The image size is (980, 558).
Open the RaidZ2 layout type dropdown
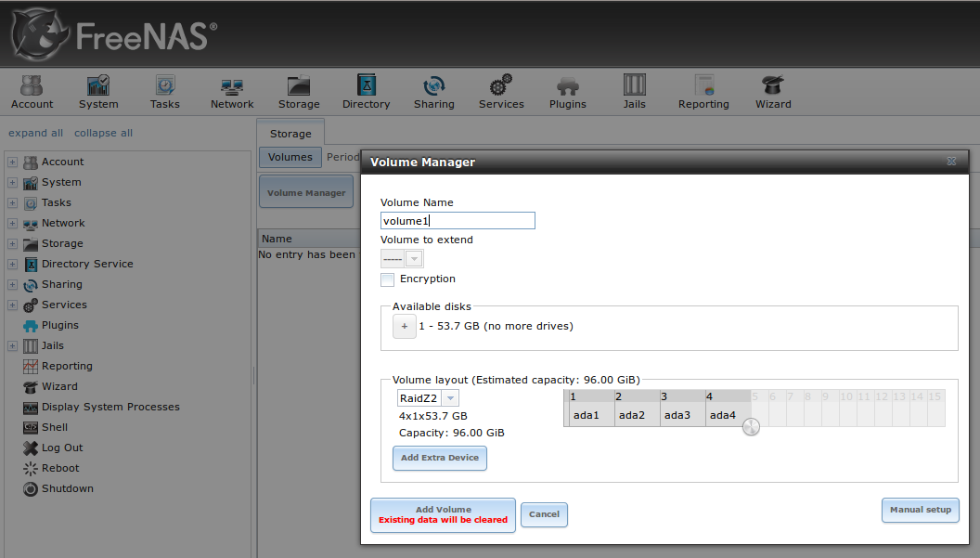pos(450,398)
